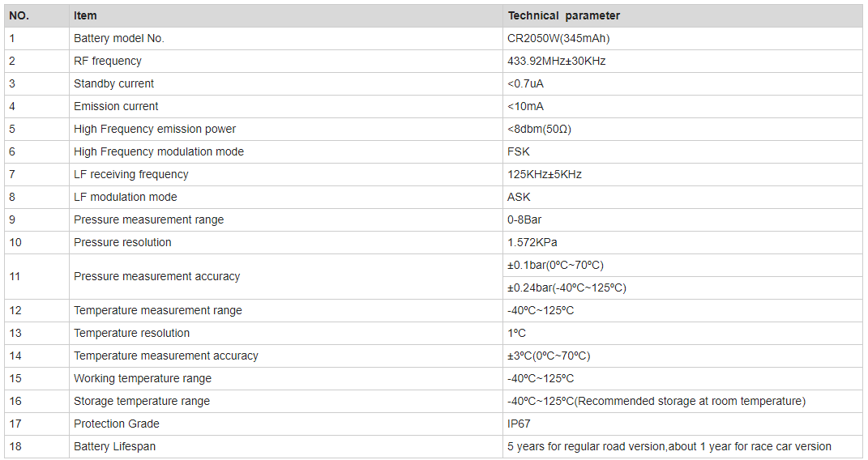Viewport: 868px width, 460px height.
Task: Click the CR2050W(345mAh) value
Action: click(x=558, y=38)
